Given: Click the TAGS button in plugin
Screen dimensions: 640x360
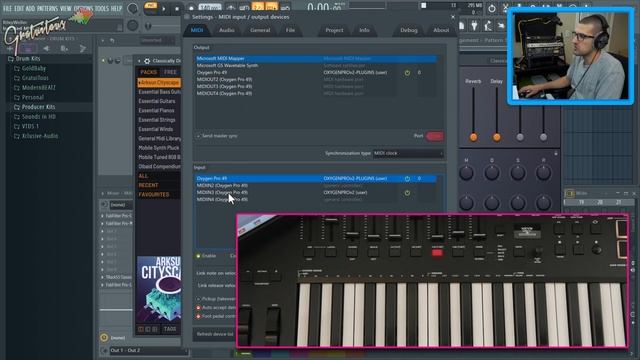Looking at the screenshot, I should (170, 329).
